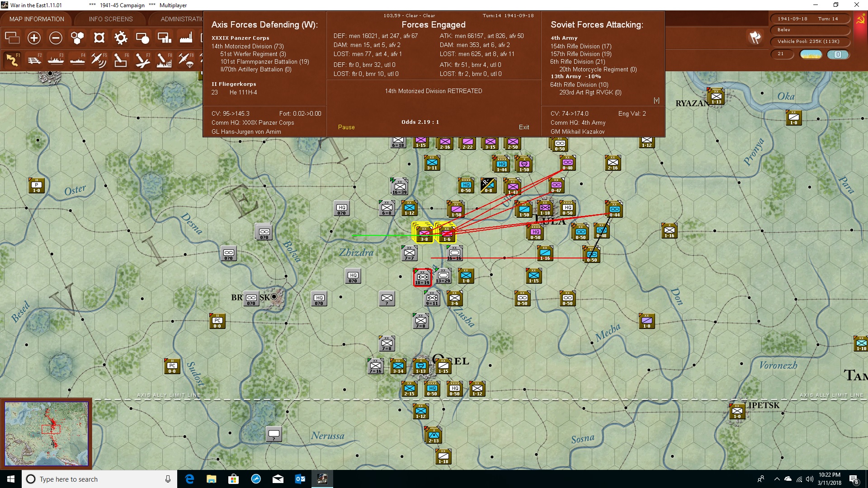Click the weather indicator with wheat field
The width and height of the screenshot is (868, 488).
coord(811,55)
